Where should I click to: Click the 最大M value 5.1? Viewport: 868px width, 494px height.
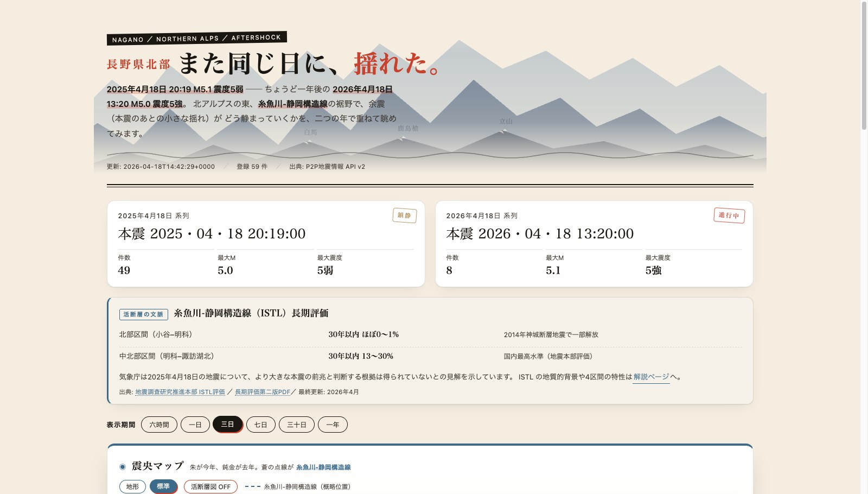(553, 270)
